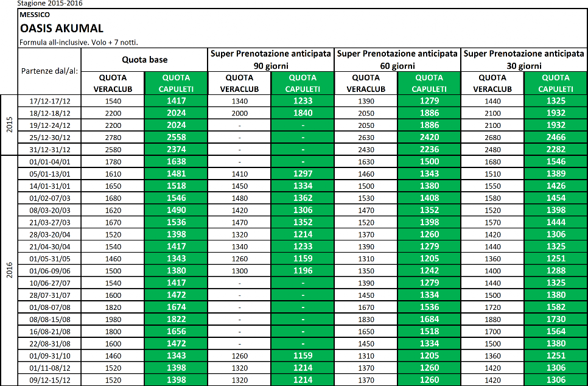Click base Capuleti price 1481 for 05/01-13/01
Image resolution: width=588 pixels, height=386 pixels.
[176, 174]
